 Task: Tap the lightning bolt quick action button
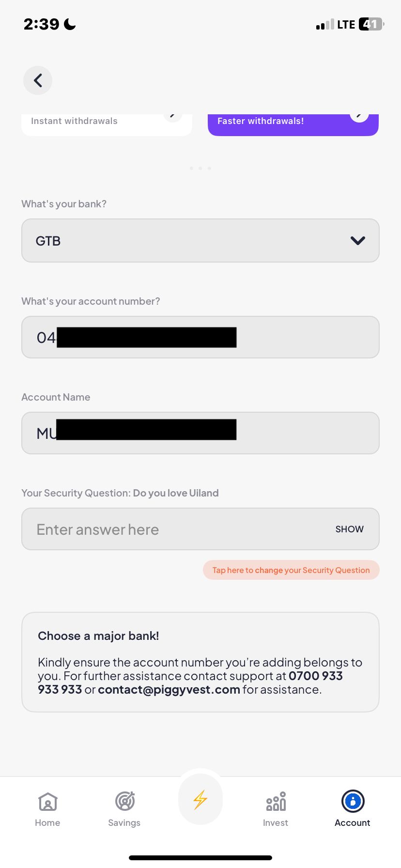pos(200,800)
